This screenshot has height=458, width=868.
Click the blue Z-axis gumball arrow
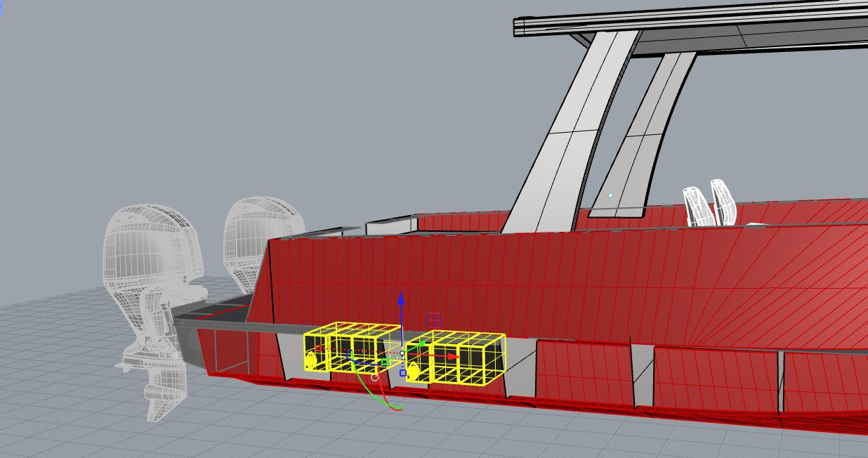(x=401, y=300)
